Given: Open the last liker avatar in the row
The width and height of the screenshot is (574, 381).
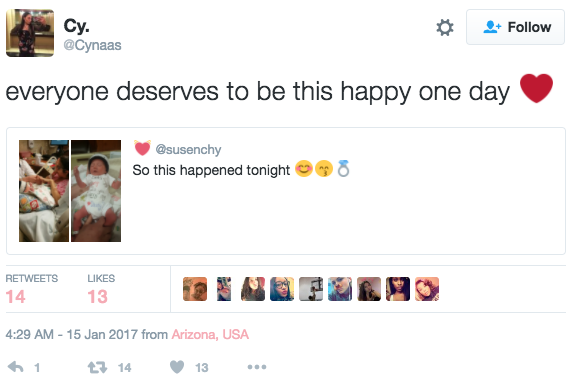Looking at the screenshot, I should pos(427,289).
